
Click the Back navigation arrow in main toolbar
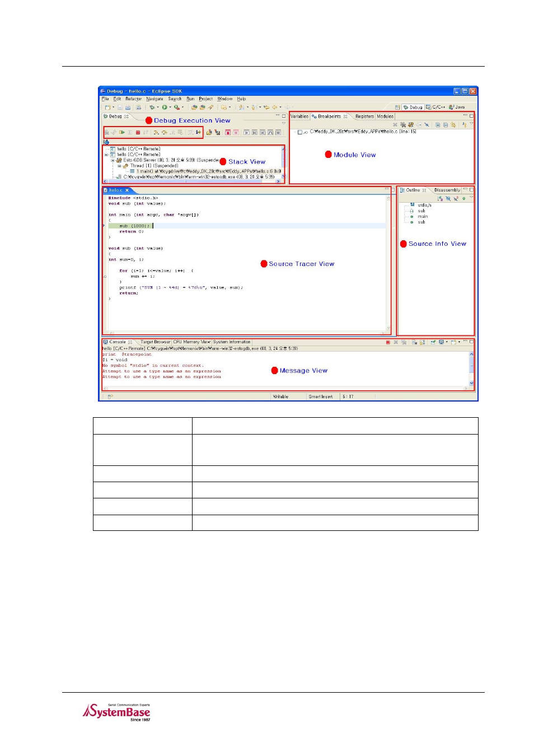coord(274,108)
